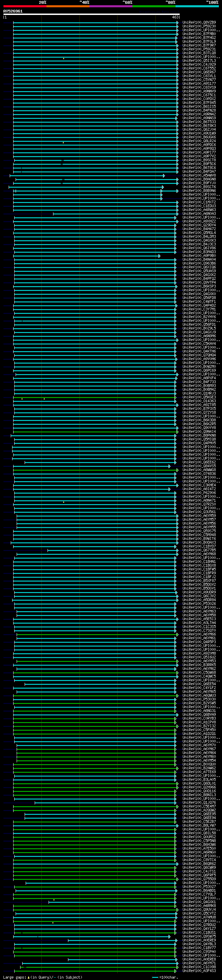Open hit UniRef100_Q3U561
The image size is (222, 980).
(199, 512)
